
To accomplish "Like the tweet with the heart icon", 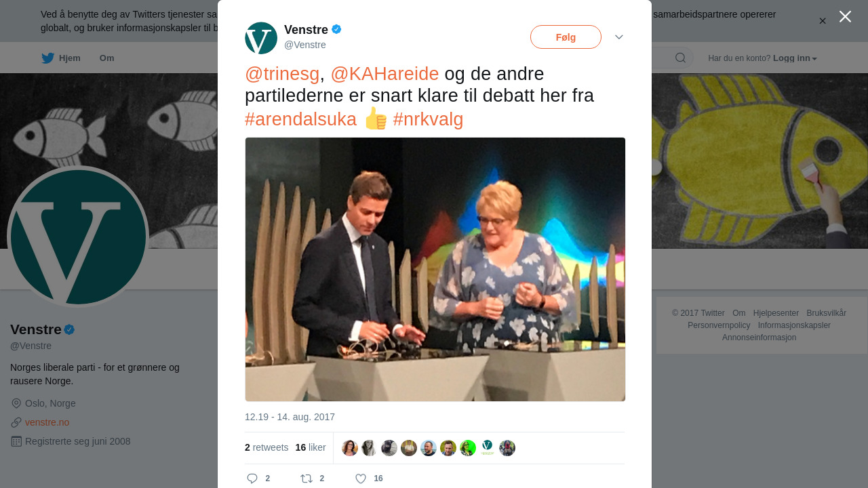I will (x=361, y=479).
